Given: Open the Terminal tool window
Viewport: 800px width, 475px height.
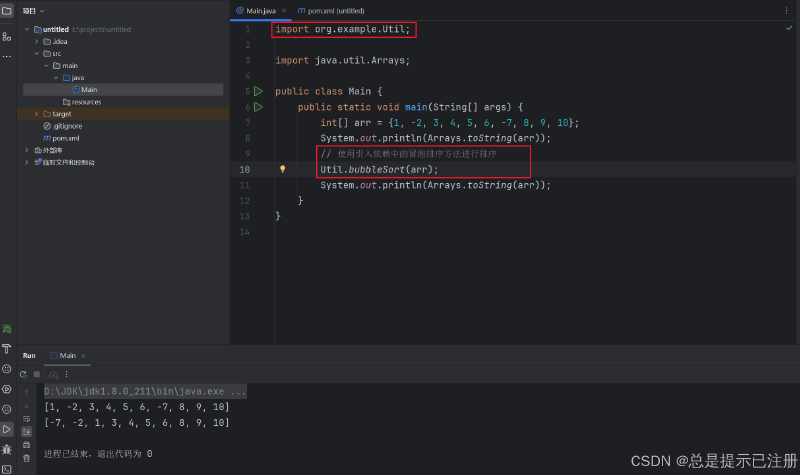Looking at the screenshot, I should coord(7,469).
